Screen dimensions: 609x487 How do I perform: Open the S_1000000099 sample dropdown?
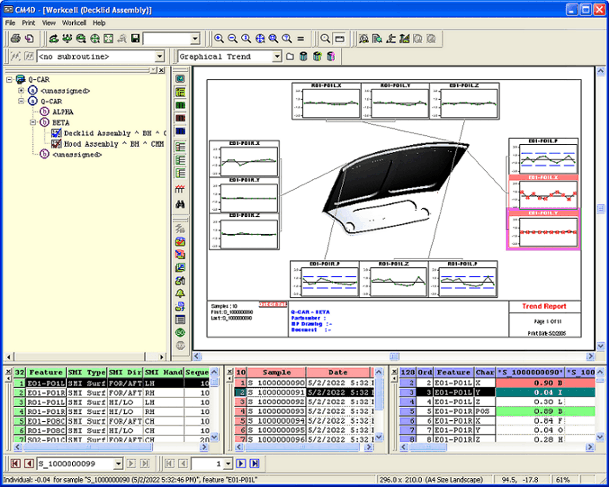[x=119, y=464]
